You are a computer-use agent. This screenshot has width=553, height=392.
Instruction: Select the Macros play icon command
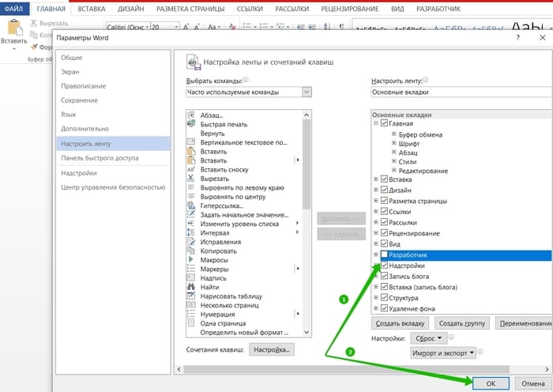[191, 259]
